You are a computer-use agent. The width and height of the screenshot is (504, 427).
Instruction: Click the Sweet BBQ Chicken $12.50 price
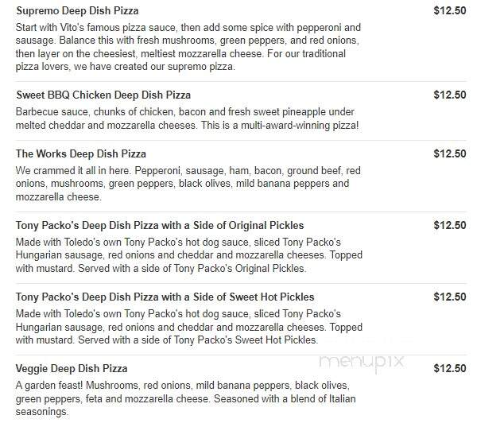coord(450,95)
